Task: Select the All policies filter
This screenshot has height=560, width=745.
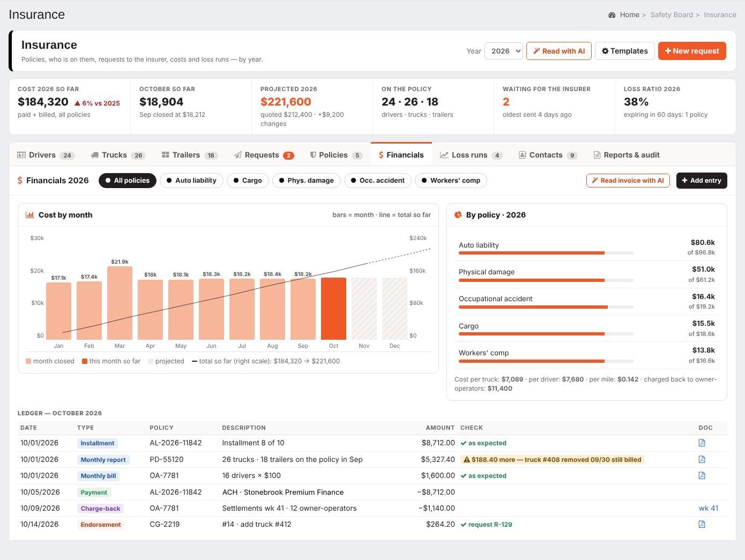Action: (x=128, y=181)
